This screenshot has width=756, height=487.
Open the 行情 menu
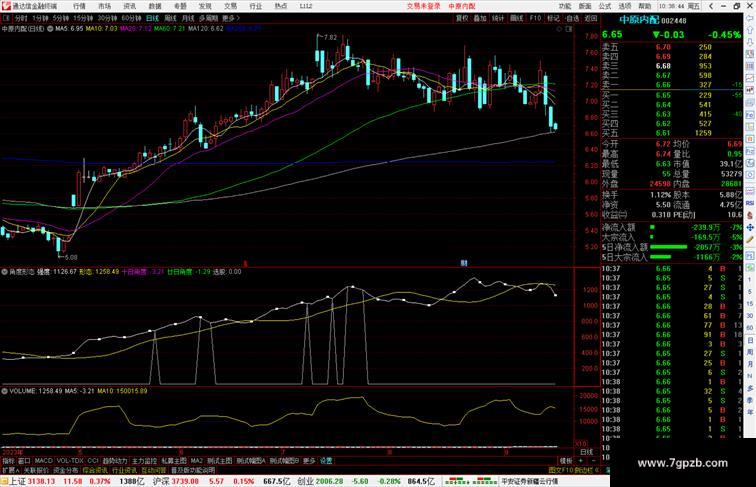pos(79,6)
